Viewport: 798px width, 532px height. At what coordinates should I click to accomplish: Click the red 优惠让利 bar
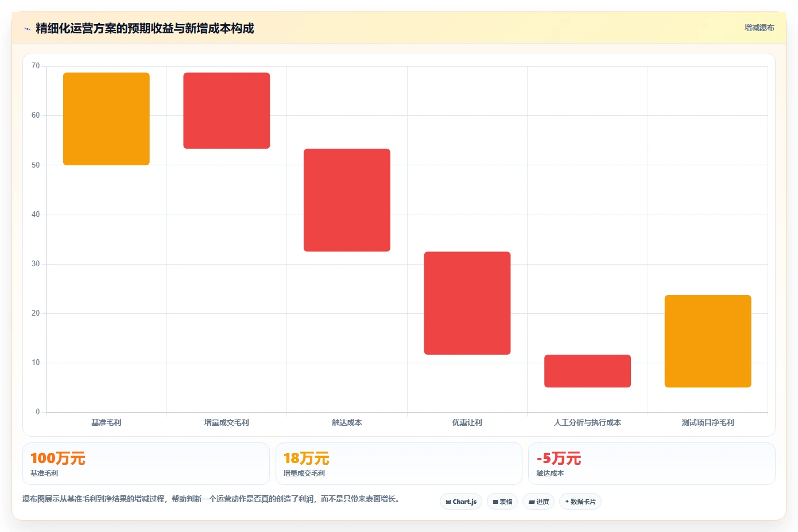pyautogui.click(x=467, y=303)
